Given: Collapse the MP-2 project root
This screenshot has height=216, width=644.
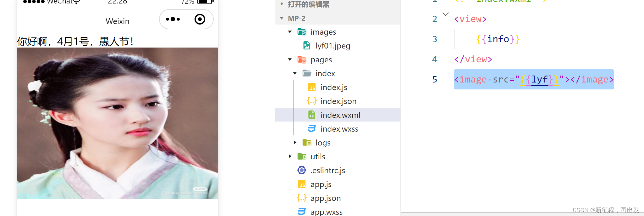Looking at the screenshot, I should tap(282, 18).
